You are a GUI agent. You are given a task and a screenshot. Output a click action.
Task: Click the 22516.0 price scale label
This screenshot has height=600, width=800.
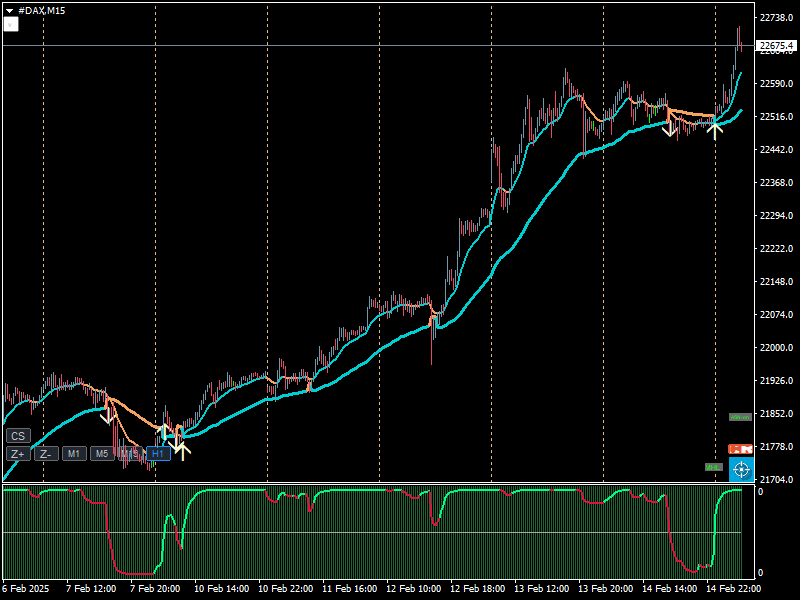pos(777,117)
